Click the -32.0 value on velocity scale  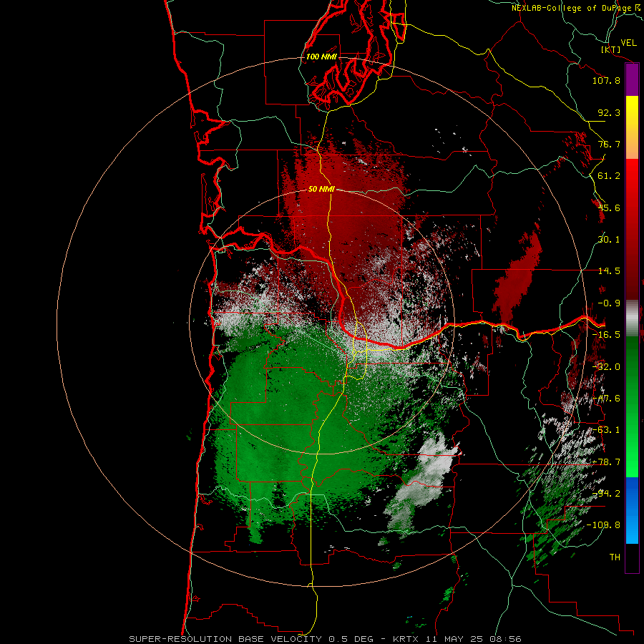coord(606,367)
